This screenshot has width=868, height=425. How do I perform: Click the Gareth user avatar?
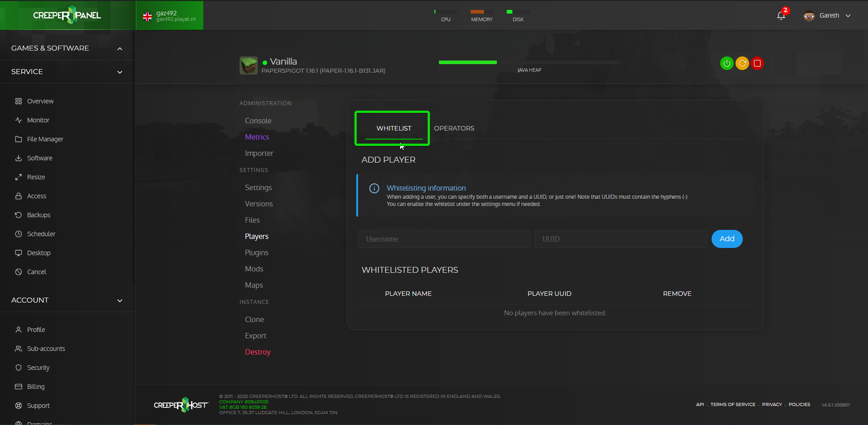[x=809, y=15]
